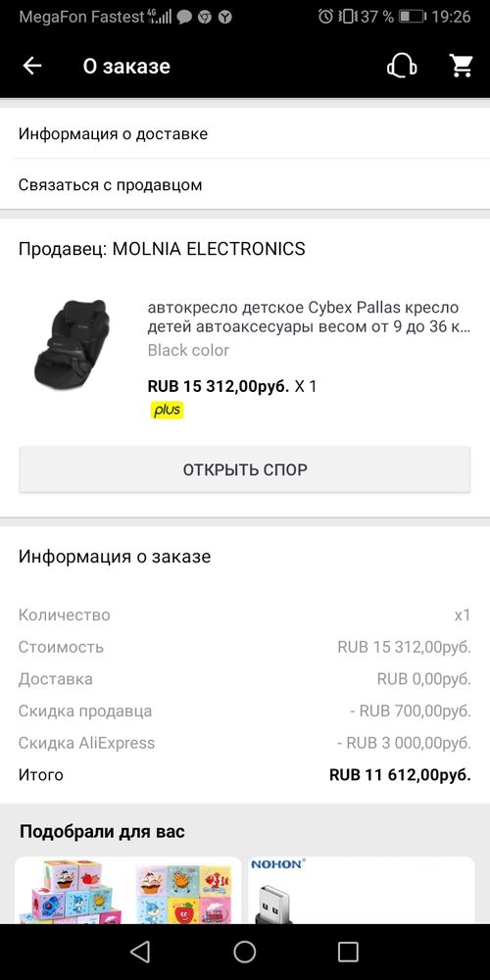The height and width of the screenshot is (980, 490).
Task: Open Информация о доставке row
Action: point(245,133)
